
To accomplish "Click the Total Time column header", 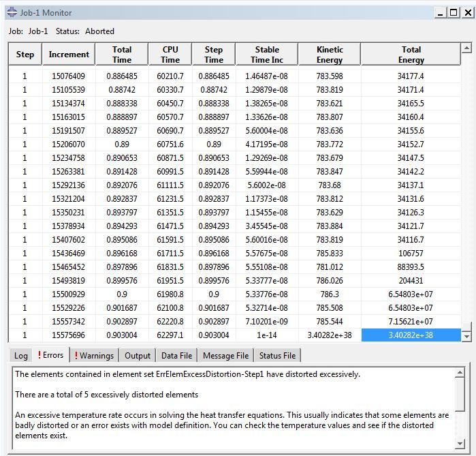I will point(122,55).
